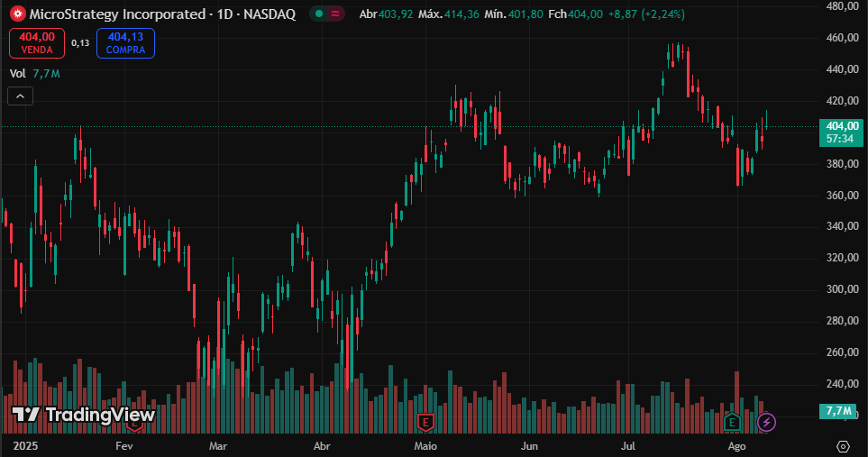Click the MicroStrategy red logo icon
The width and height of the screenshot is (868, 457).
18,14
